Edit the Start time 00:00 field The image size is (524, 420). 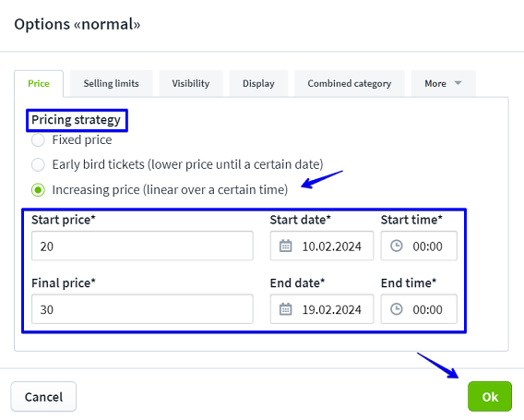click(x=419, y=246)
